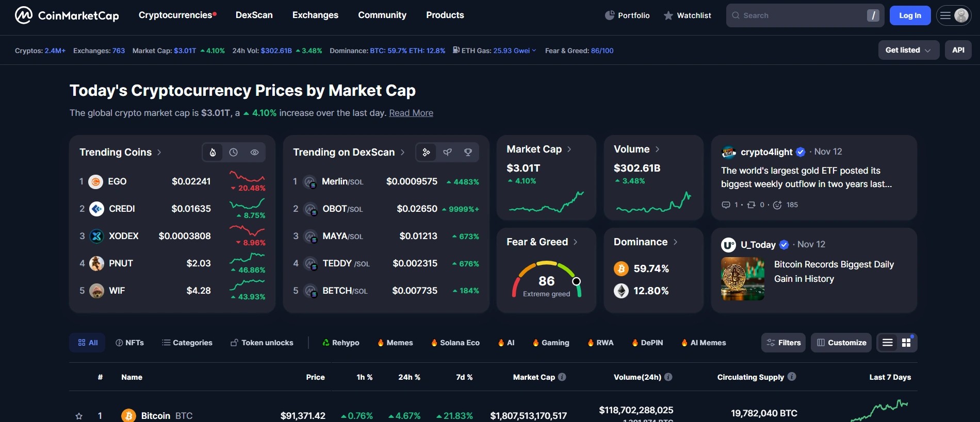Click the Fear & Greed gauge

click(x=546, y=281)
